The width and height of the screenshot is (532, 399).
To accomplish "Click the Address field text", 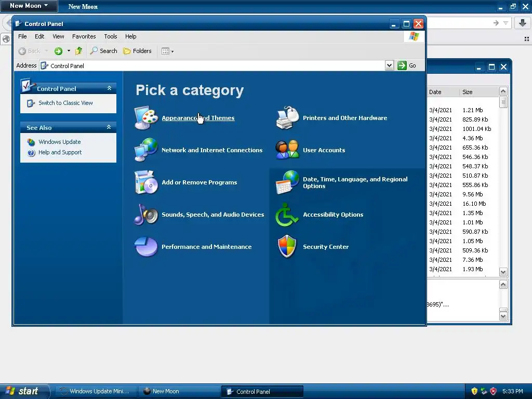I will pyautogui.click(x=67, y=66).
